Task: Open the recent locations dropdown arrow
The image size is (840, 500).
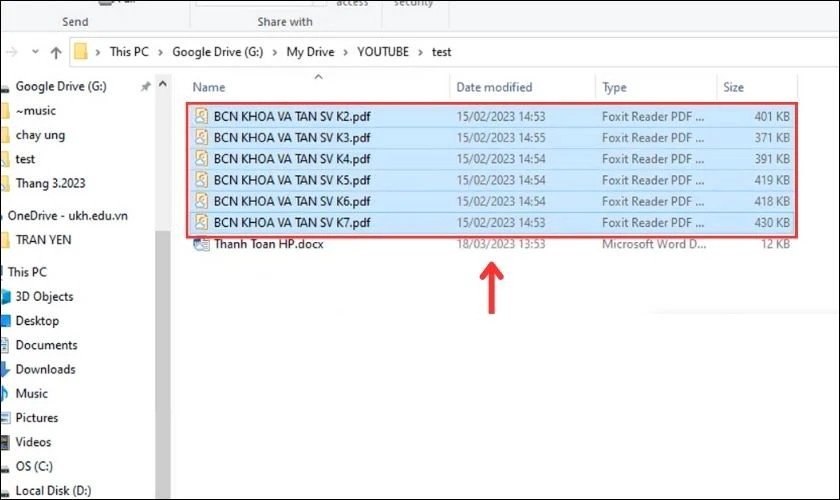Action: click(35, 51)
